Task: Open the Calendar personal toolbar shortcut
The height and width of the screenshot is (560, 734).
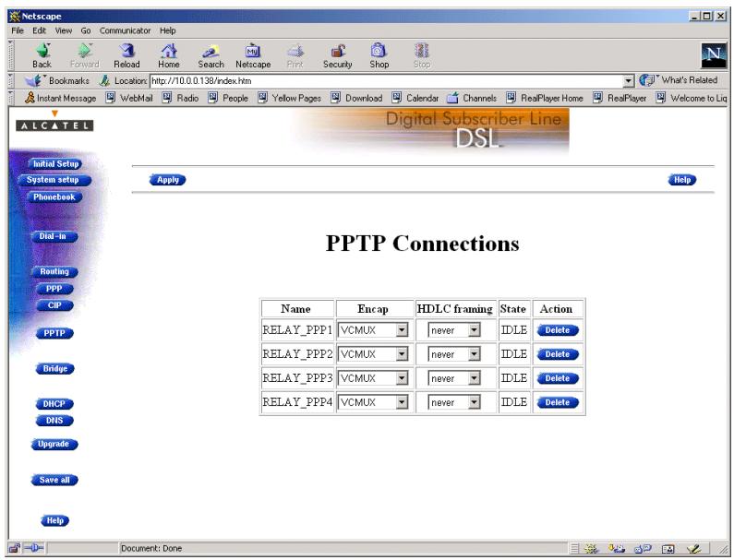Action: 415,98
